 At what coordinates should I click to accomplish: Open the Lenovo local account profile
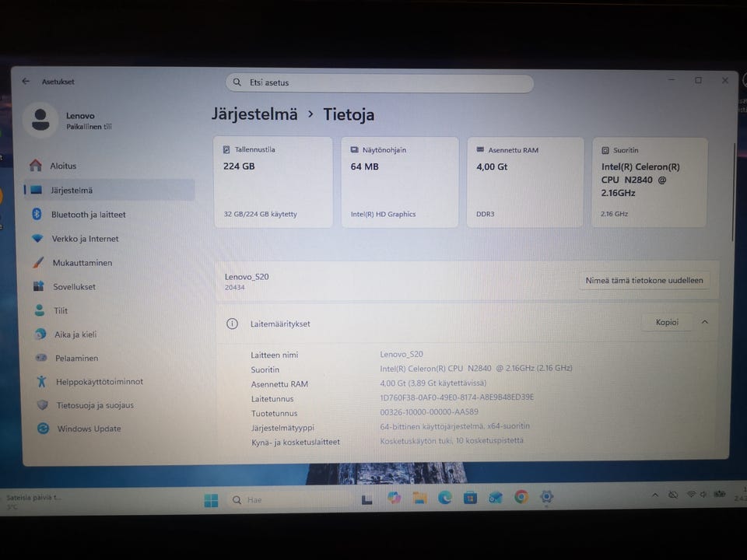(67, 121)
